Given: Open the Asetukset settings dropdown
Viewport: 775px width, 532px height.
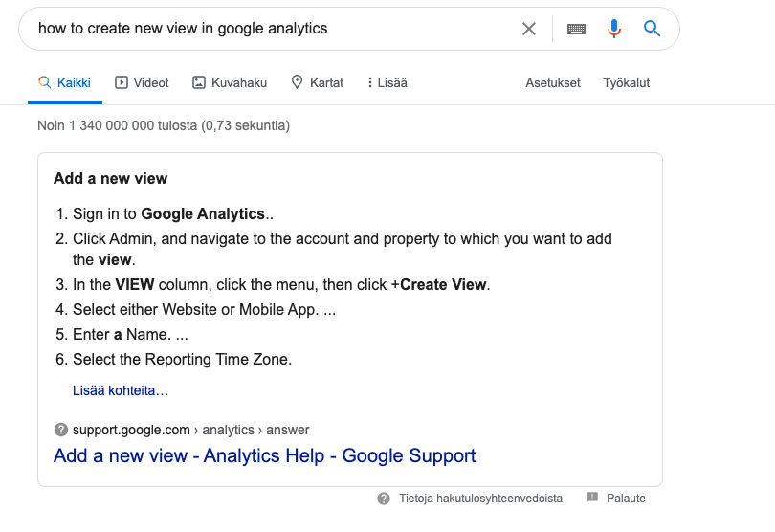Looking at the screenshot, I should (x=553, y=82).
